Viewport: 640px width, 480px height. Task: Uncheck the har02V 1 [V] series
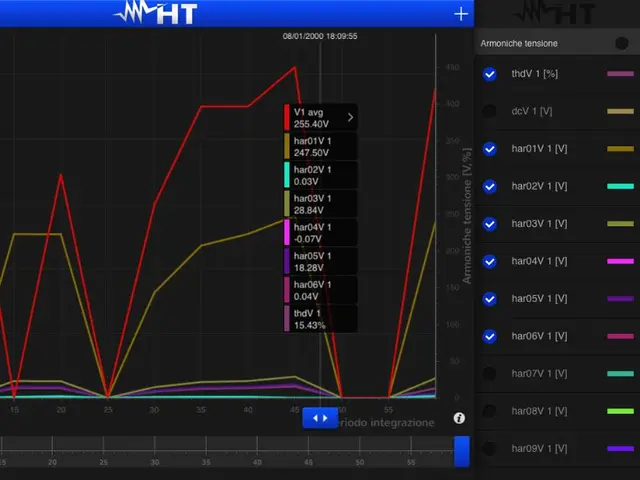click(489, 187)
